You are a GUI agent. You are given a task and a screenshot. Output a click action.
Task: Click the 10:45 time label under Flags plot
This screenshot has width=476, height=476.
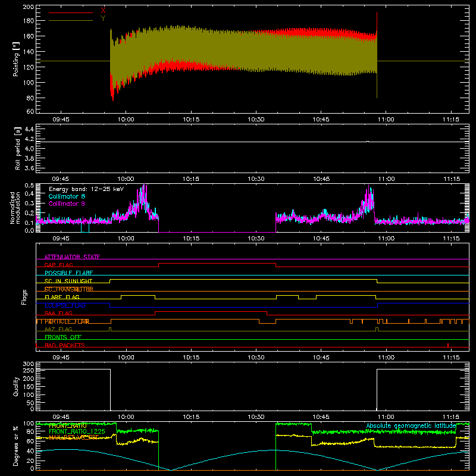click(x=321, y=358)
